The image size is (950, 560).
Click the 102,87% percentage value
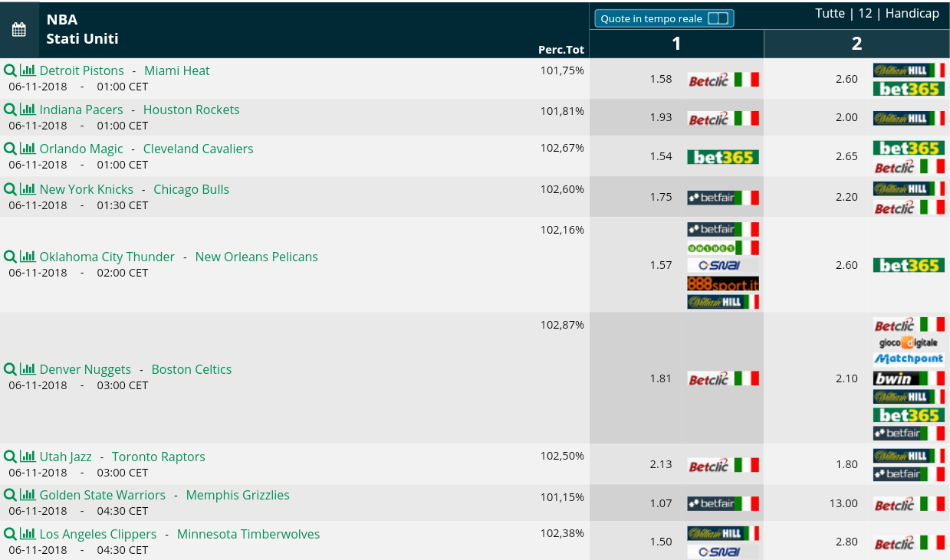click(x=562, y=325)
